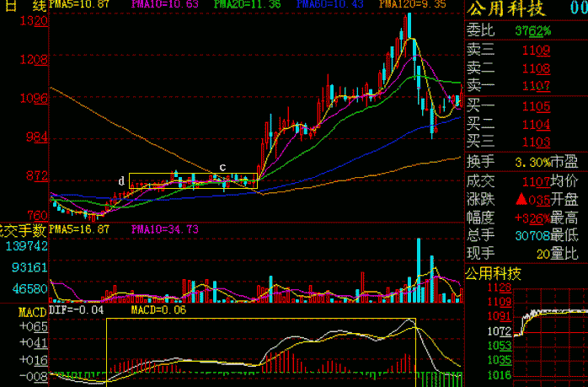Click the 均价 label
This screenshot has height=387, width=588.
click(x=564, y=181)
